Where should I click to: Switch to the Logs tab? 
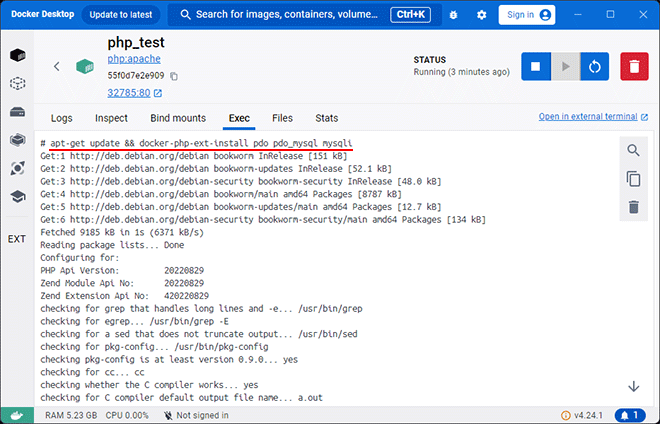(62, 118)
